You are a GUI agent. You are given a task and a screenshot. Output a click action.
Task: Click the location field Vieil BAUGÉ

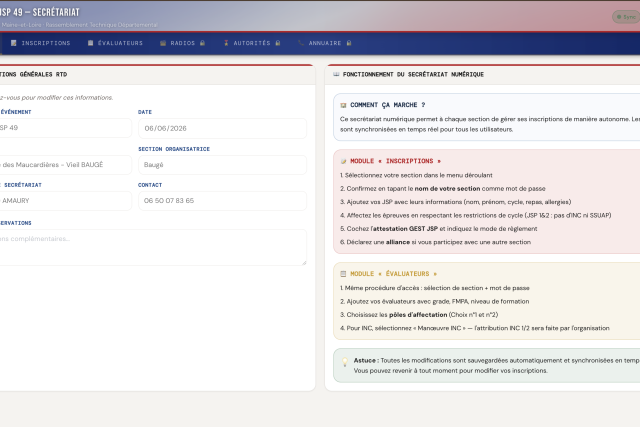click(64, 165)
